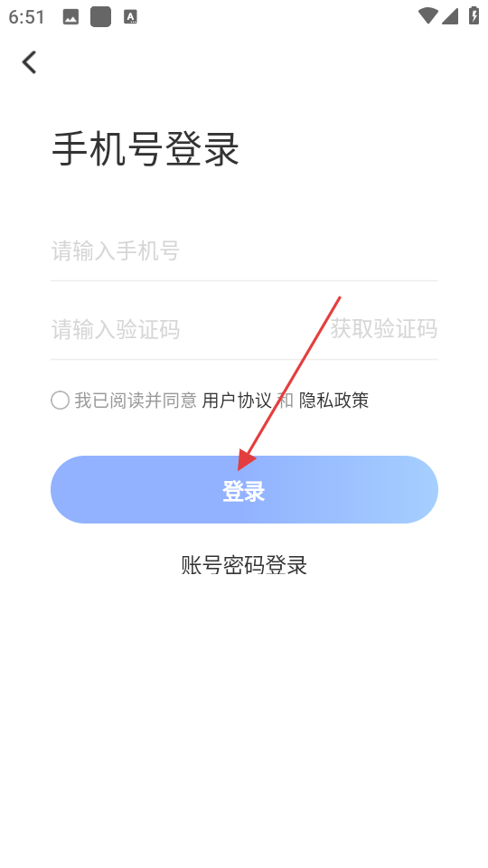The height and width of the screenshot is (868, 488).
Task: Check the agreement circle before 我已阅读并同意
Action: click(60, 401)
